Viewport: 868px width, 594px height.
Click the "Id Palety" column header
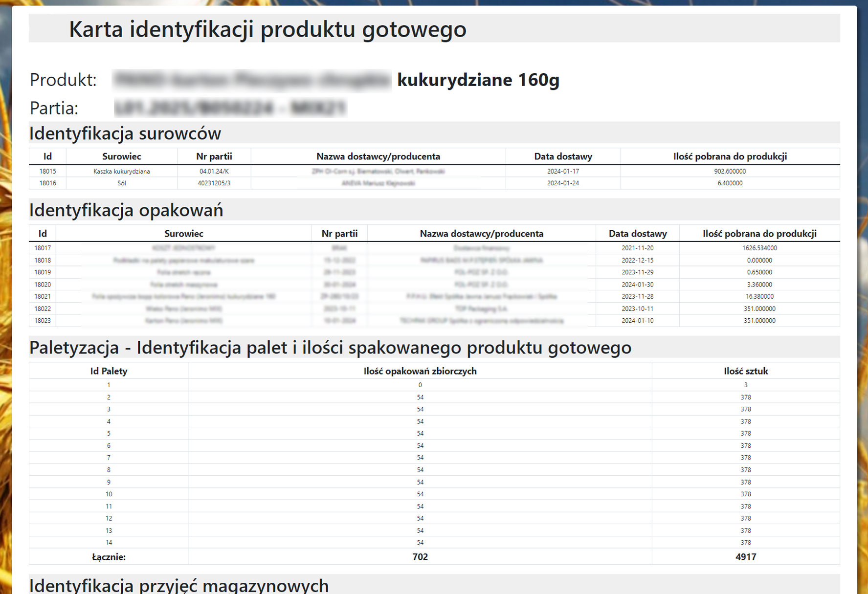click(109, 371)
